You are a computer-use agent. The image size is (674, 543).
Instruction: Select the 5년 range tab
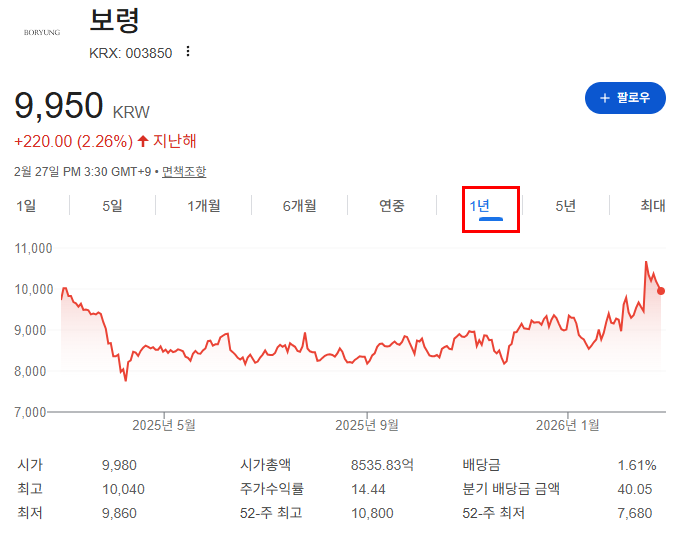tap(565, 206)
